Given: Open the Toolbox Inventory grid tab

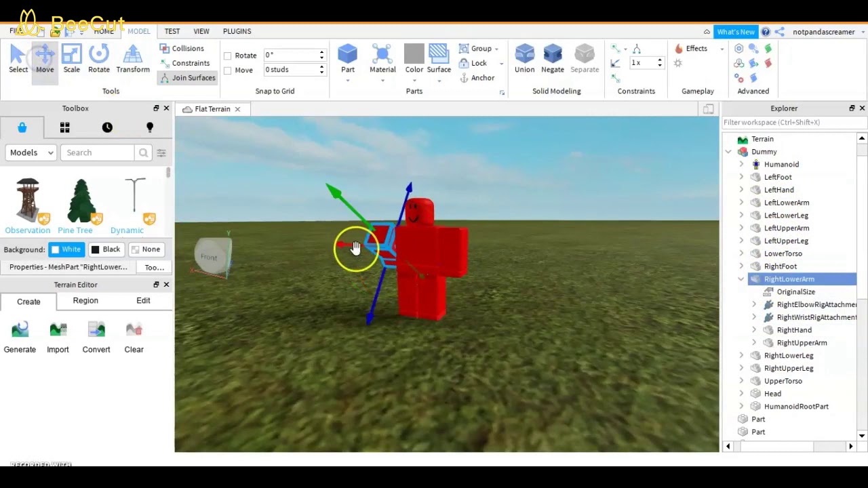Looking at the screenshot, I should tap(64, 127).
